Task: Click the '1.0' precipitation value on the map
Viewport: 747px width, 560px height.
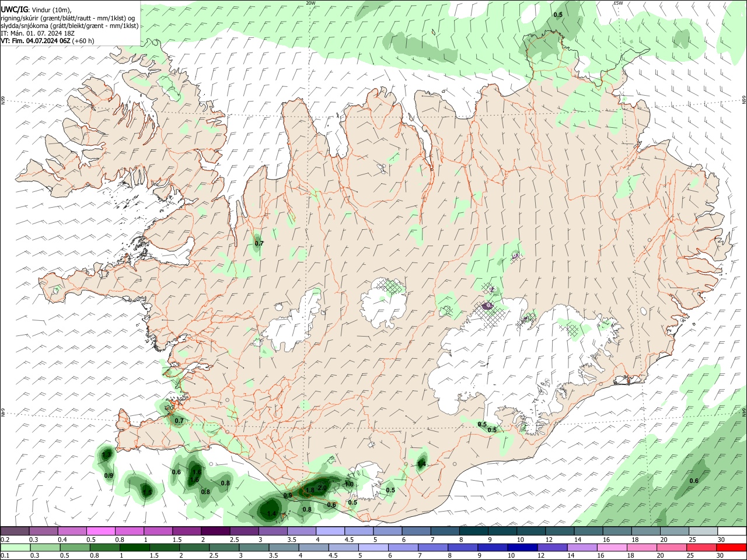Action: coord(349,484)
